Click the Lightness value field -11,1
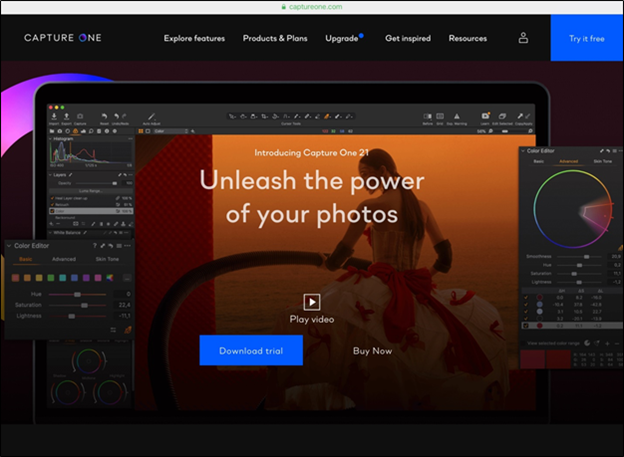The height and width of the screenshot is (457, 624). [x=123, y=316]
